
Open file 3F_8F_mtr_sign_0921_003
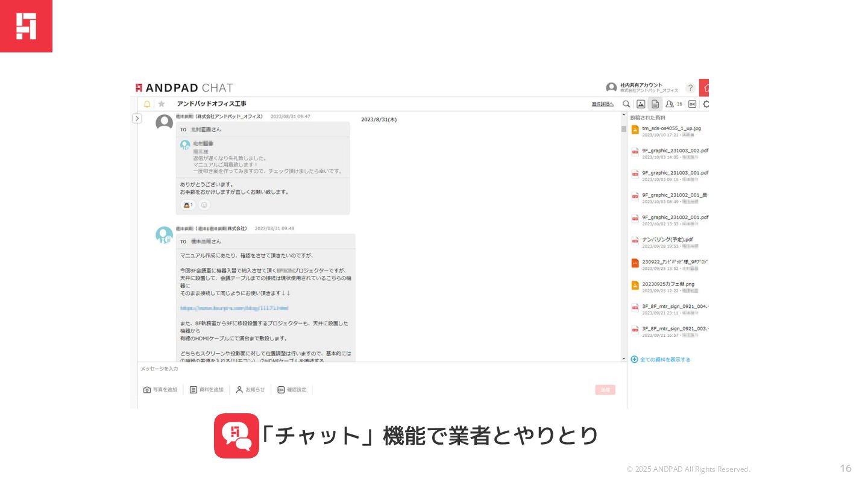tap(675, 329)
